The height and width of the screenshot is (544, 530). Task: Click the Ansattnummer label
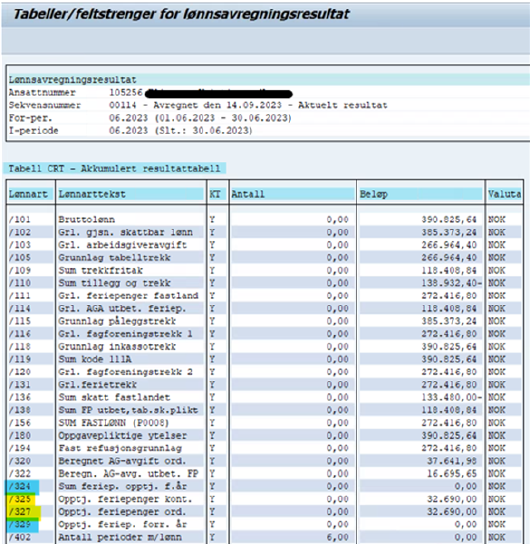pos(42,93)
